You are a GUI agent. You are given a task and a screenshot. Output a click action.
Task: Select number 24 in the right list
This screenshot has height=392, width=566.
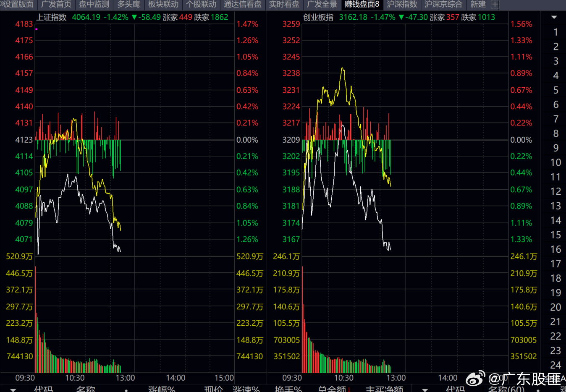click(556, 365)
